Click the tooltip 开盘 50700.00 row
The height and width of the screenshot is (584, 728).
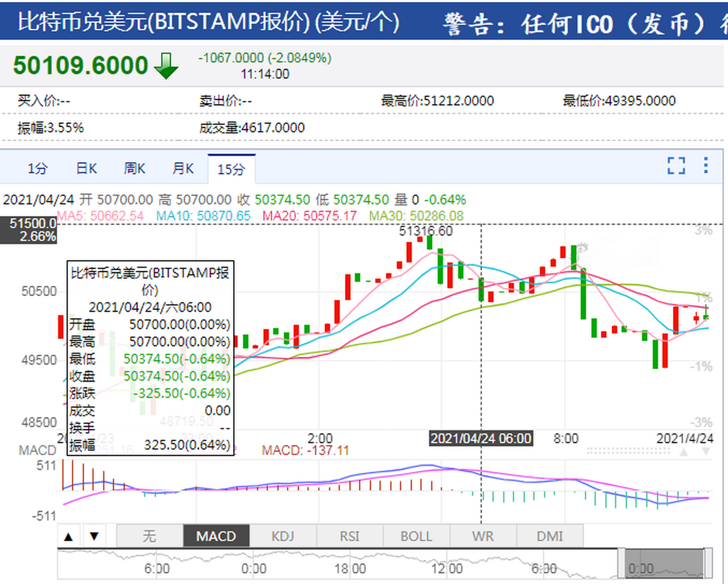150,324
